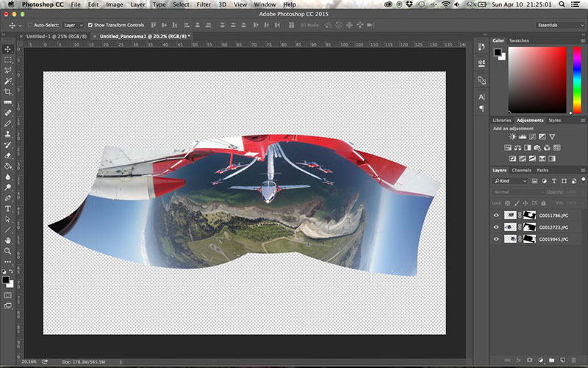This screenshot has width=588, height=368.
Task: Select the Zoom tool
Action: tap(7, 251)
